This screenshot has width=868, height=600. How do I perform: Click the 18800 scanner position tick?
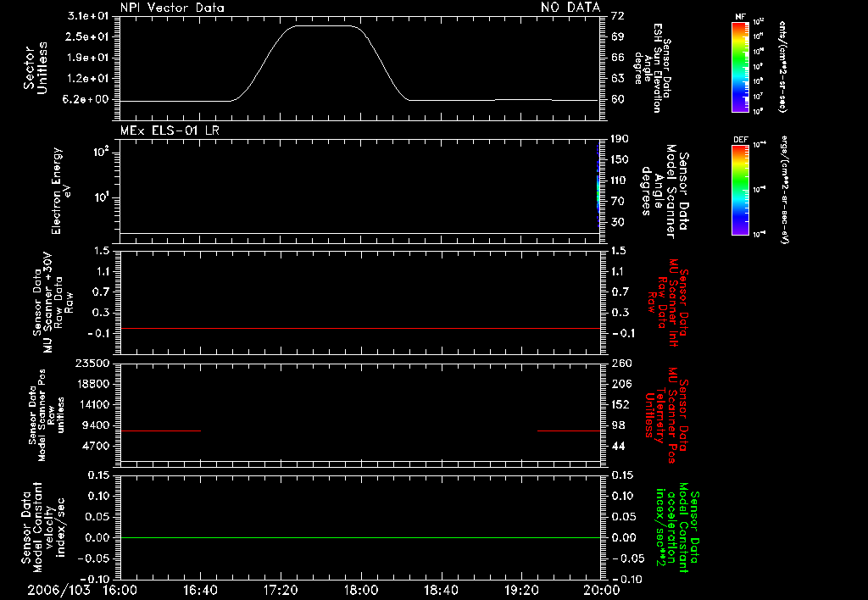point(92,384)
